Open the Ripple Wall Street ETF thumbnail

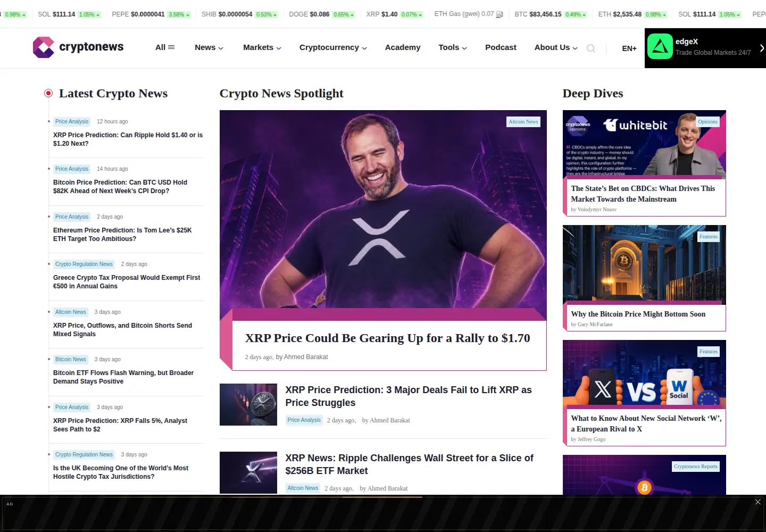pos(248,472)
